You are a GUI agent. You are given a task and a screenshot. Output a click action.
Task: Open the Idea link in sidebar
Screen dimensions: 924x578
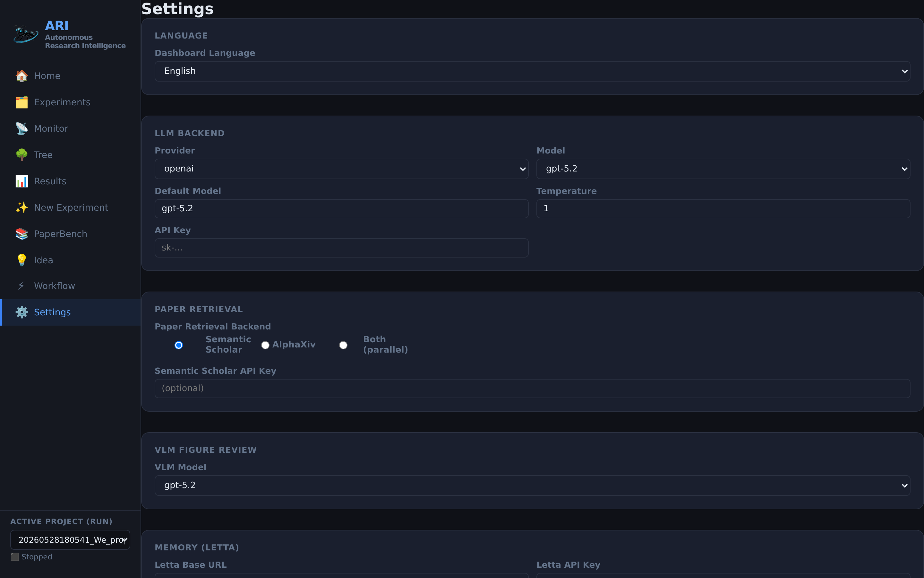click(71, 260)
